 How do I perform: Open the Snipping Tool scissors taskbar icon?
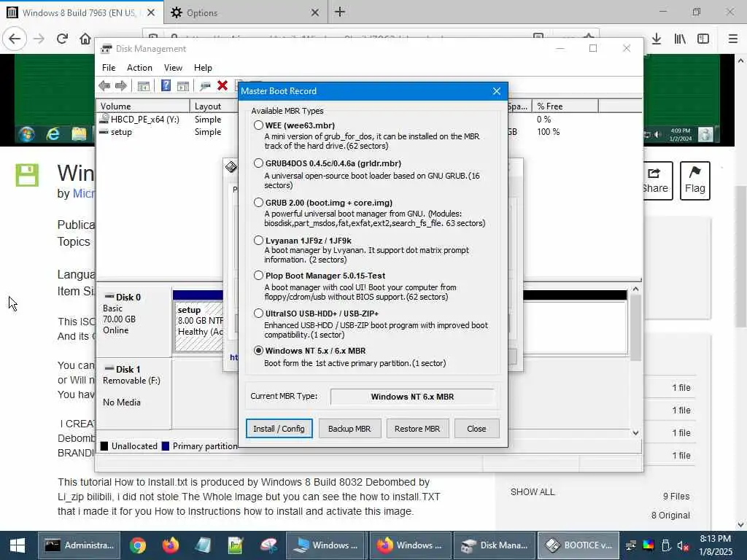268,545
